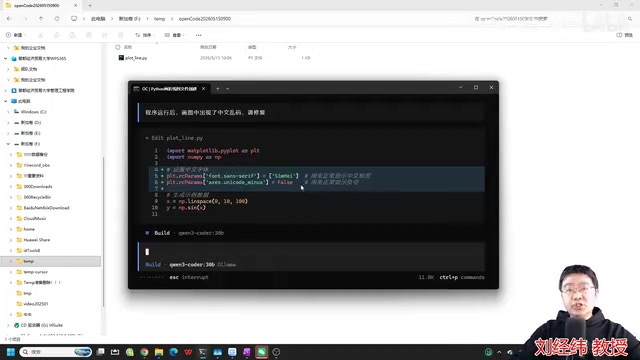Refresh the File Explorer folder view
Image resolution: width=640 pixels, height=360 pixels.
(x=57, y=19)
